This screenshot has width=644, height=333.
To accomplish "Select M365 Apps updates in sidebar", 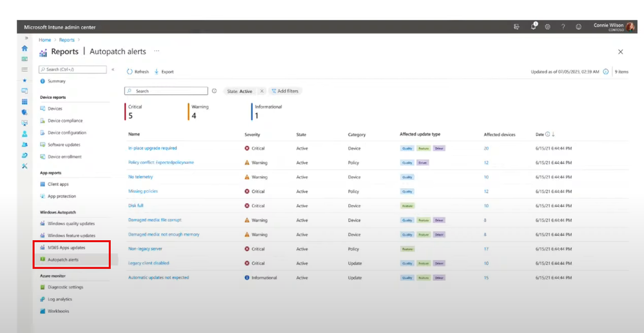I will pyautogui.click(x=66, y=247).
